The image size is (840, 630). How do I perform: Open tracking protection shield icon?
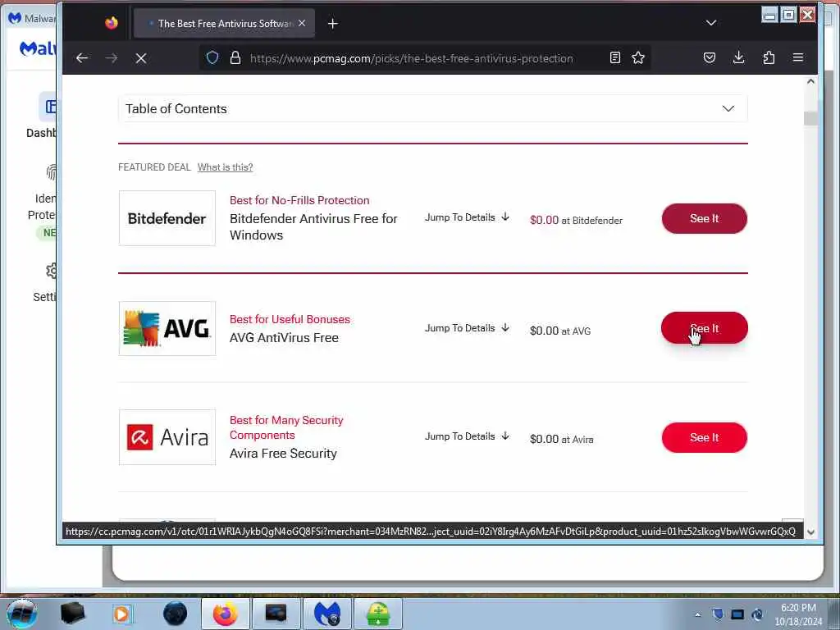coord(212,57)
